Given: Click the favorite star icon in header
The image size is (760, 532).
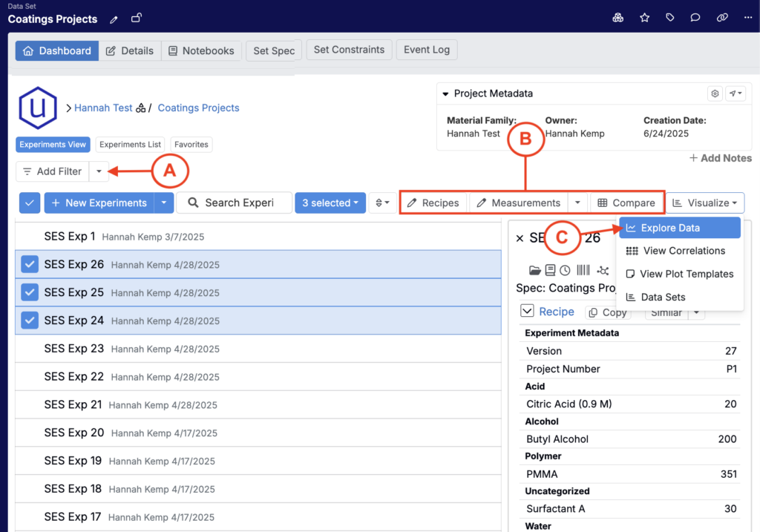Looking at the screenshot, I should [x=644, y=18].
